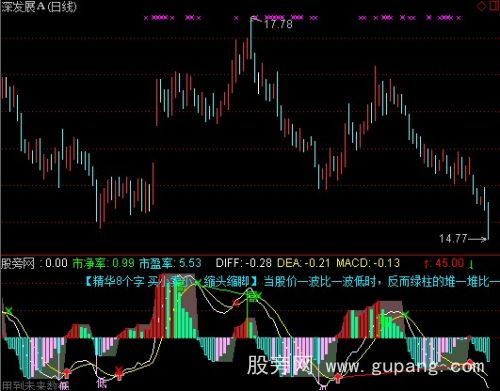Click the first red buy arrow above 用到未来数据
Screen dimensions: 500x391
[67, 373]
